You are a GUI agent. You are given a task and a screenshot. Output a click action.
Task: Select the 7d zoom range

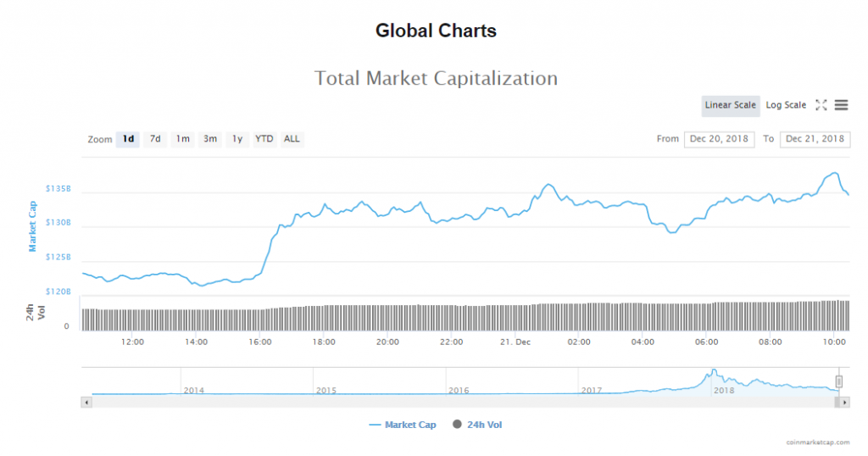[x=155, y=139]
